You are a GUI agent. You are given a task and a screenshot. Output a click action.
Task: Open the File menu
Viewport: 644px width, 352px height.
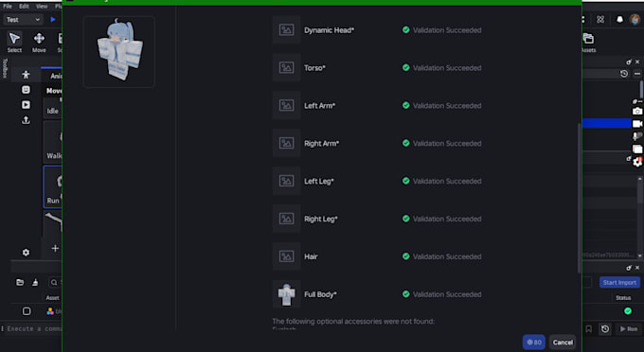coord(8,7)
